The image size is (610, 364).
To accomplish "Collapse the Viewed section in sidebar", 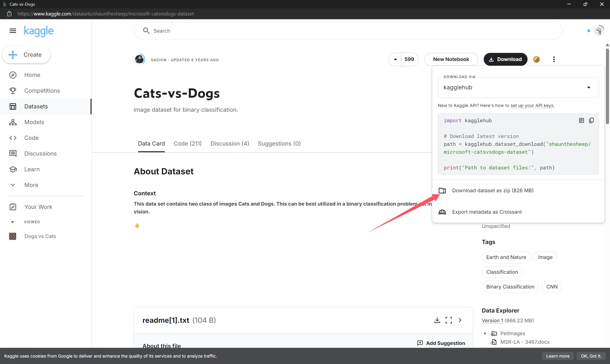I will pos(12,222).
